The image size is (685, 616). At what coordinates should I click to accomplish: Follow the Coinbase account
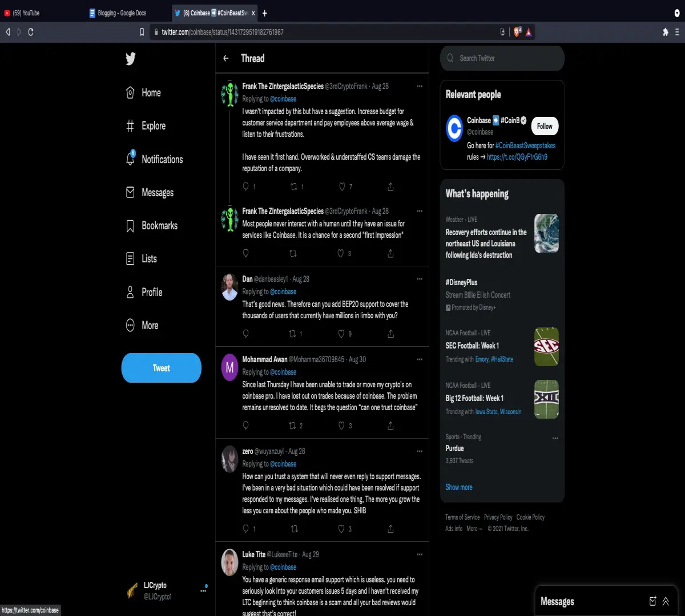point(545,126)
